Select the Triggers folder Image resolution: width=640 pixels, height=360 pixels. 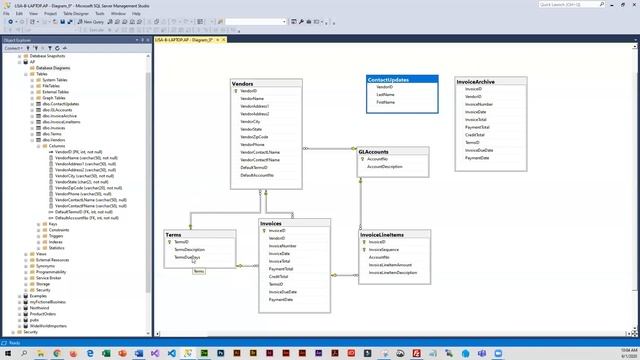click(56, 236)
